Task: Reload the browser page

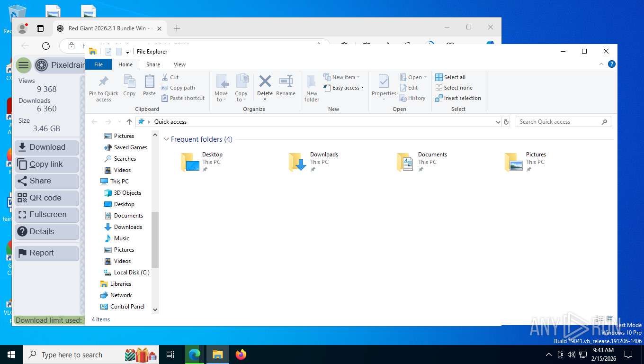Action: point(46,46)
